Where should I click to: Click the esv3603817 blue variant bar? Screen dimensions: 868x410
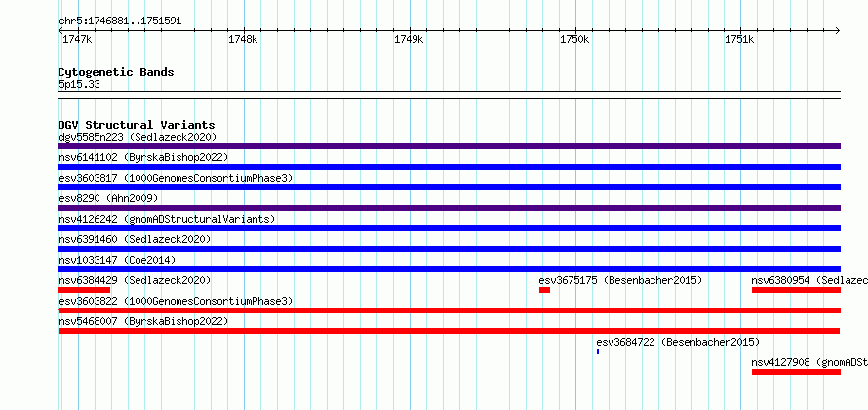(449, 187)
